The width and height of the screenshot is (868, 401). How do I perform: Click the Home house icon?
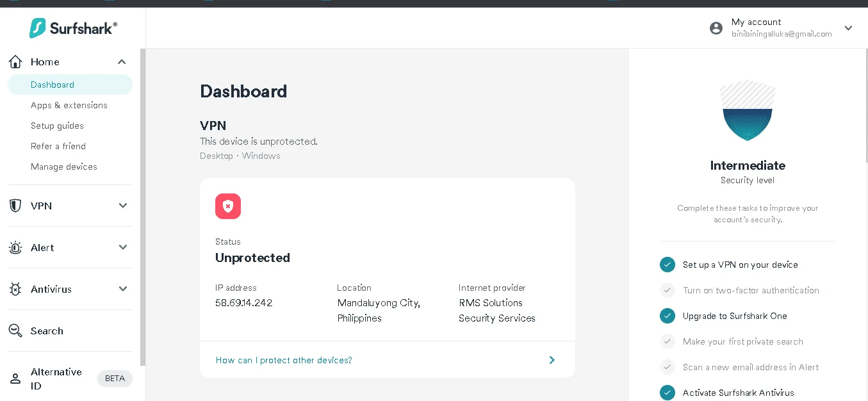15,61
